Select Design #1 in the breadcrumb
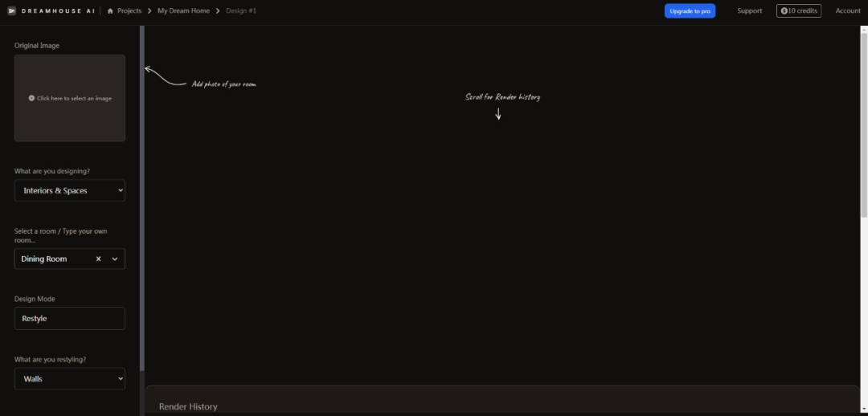This screenshot has width=868, height=416. pyautogui.click(x=241, y=10)
